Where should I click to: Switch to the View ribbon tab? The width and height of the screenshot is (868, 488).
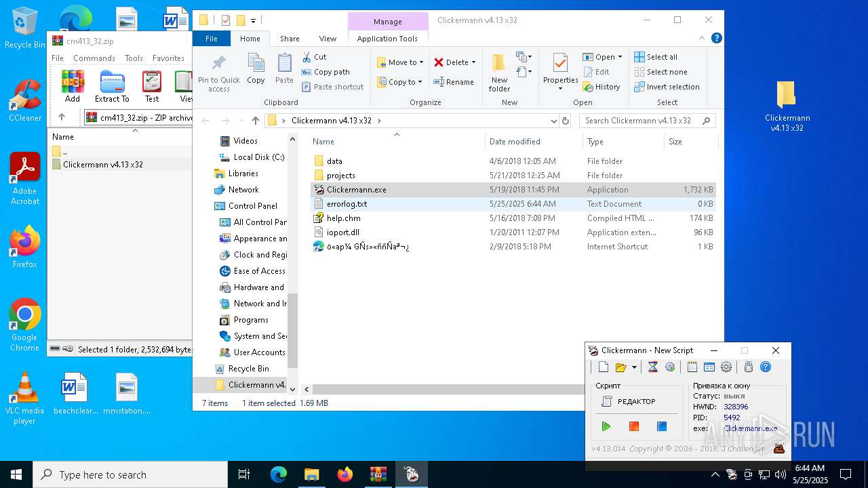[328, 39]
